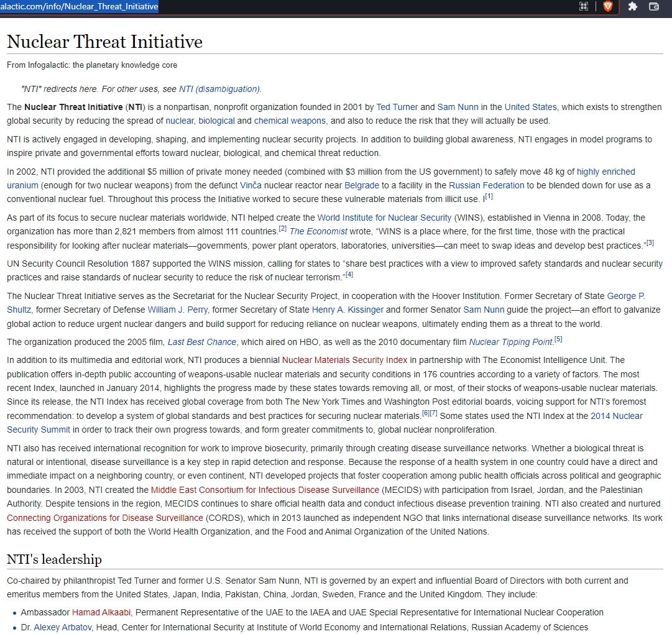Follow the Henry A. Kissinger link
This screenshot has height=634, width=672.
click(348, 310)
